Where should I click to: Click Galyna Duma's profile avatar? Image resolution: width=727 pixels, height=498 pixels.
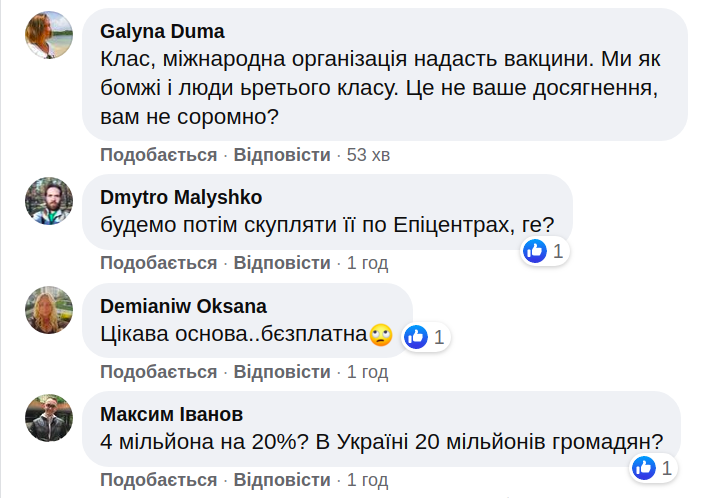(x=49, y=36)
